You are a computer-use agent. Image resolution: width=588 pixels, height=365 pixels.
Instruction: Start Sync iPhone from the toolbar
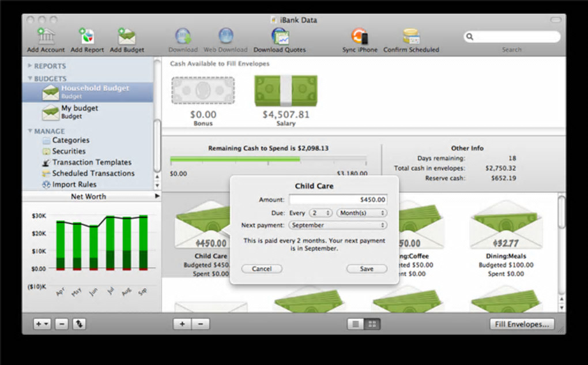(360, 36)
